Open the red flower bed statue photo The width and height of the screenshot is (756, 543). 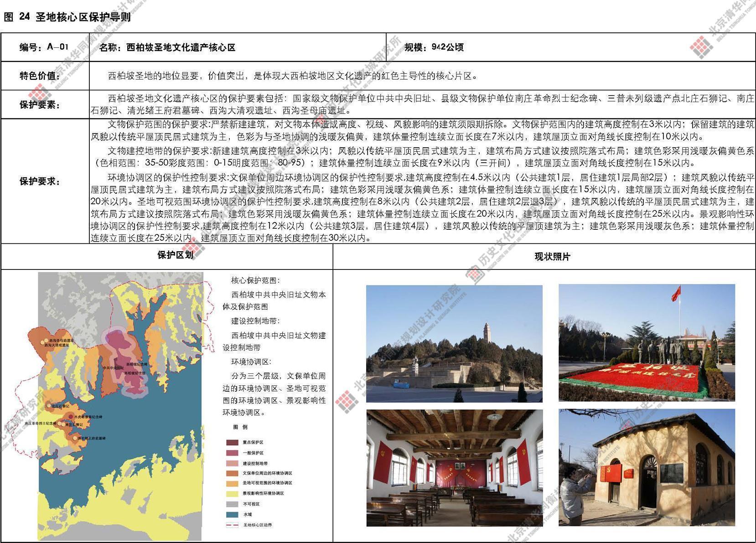tap(647, 343)
